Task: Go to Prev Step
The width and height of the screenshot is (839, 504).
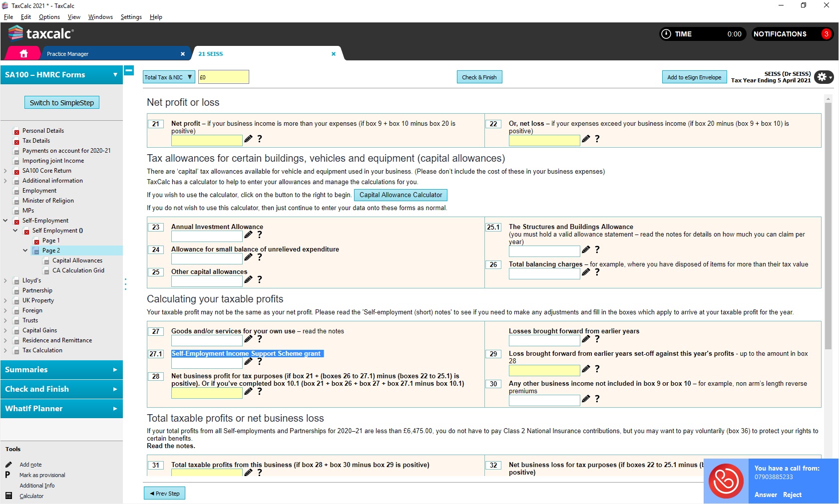Action: tap(165, 494)
